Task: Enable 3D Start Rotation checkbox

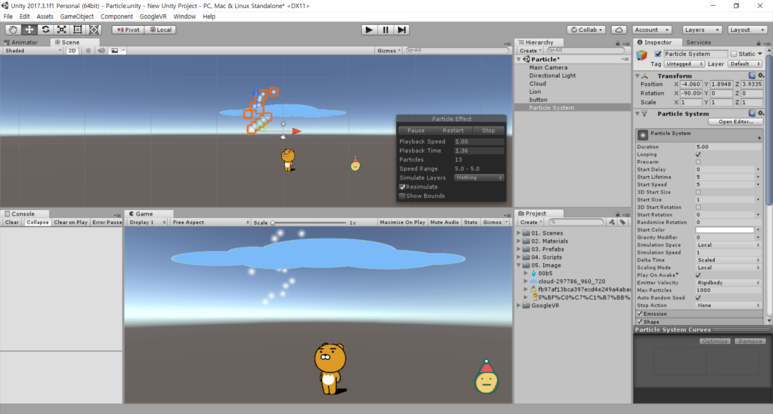Action: 698,207
